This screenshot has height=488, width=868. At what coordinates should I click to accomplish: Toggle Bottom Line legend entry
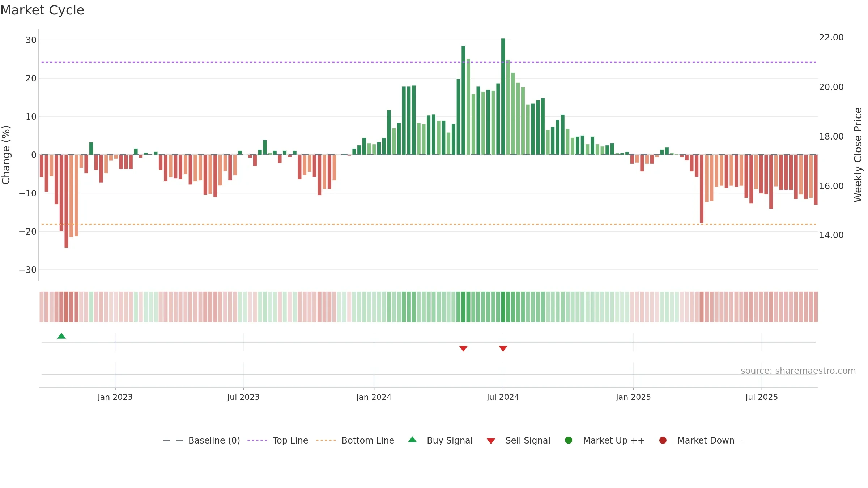coord(355,440)
